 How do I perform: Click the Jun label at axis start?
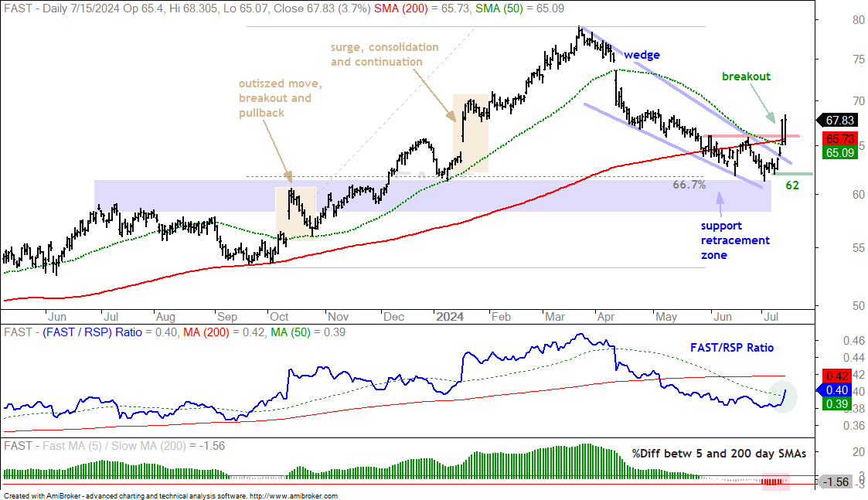click(57, 317)
